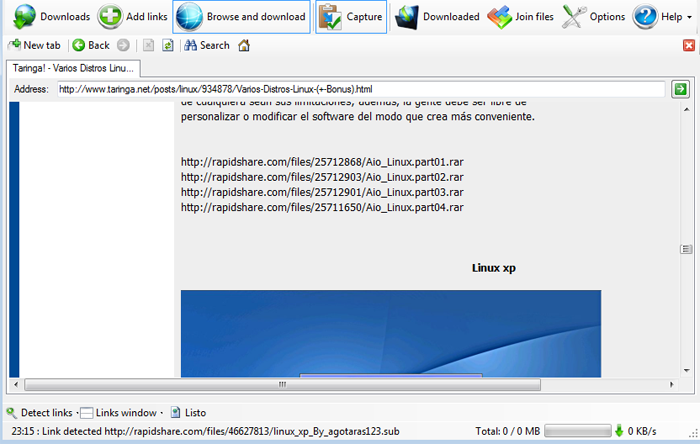The width and height of the screenshot is (700, 444).
Task: Open Options settings
Action: click(594, 17)
